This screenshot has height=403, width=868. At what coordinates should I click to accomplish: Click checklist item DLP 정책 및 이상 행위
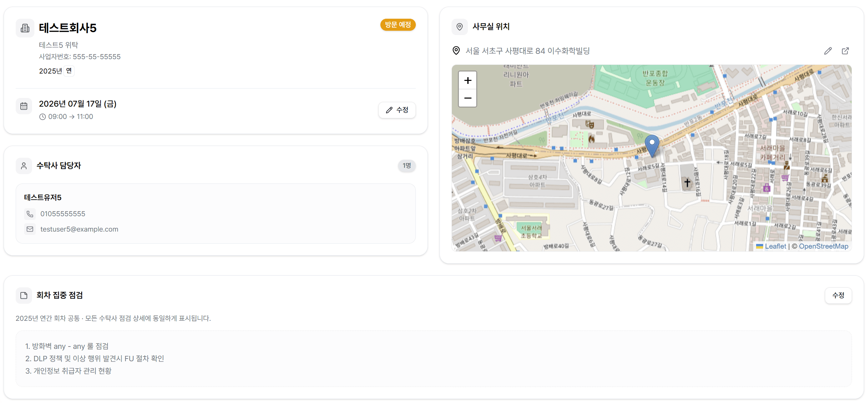(x=94, y=359)
